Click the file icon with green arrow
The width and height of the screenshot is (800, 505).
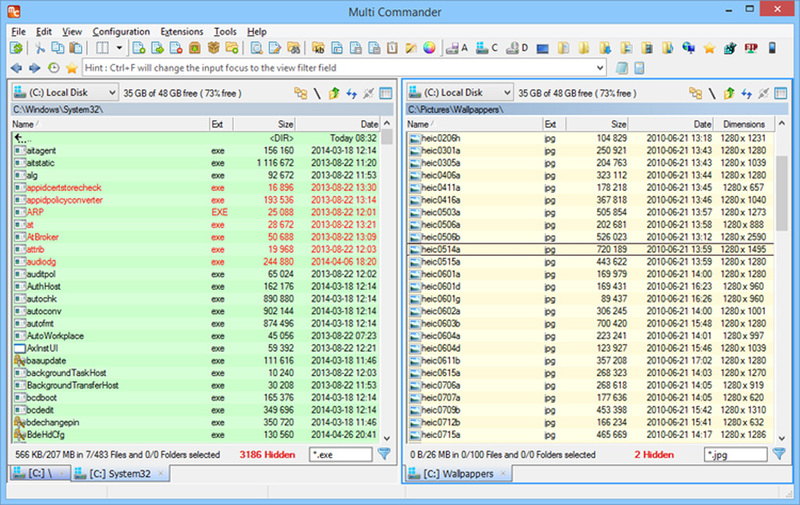[x=158, y=48]
